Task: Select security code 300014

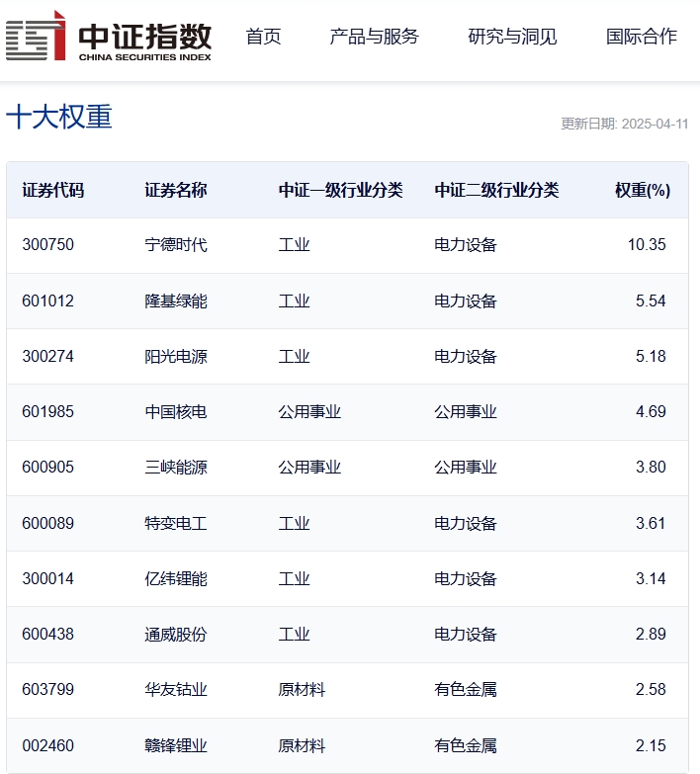Action: pos(47,578)
